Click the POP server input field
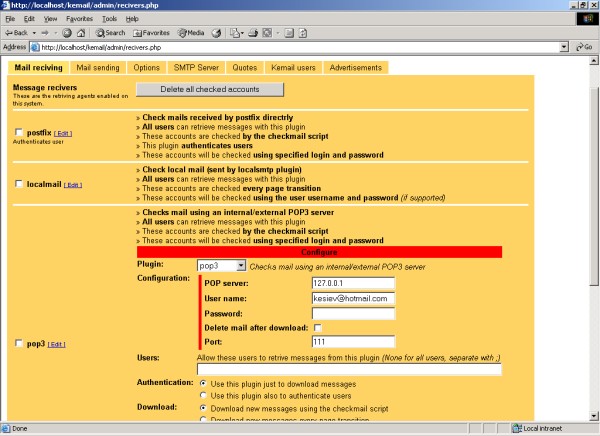This screenshot has height=436, width=600. 353,283
